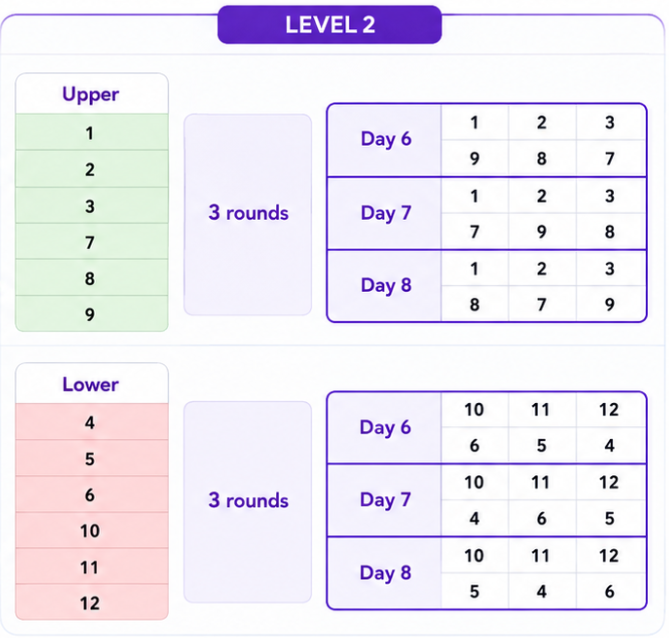Select Day 6 in Upper schedule
The width and height of the screenshot is (669, 638).
click(384, 140)
